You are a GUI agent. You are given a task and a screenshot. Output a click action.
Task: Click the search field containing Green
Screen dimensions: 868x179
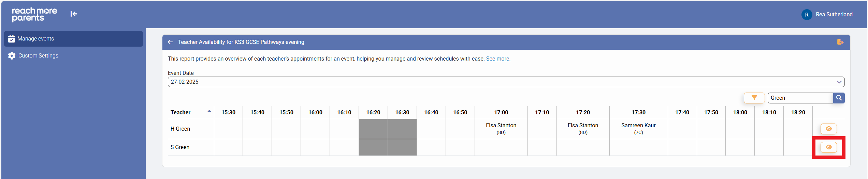pos(800,98)
